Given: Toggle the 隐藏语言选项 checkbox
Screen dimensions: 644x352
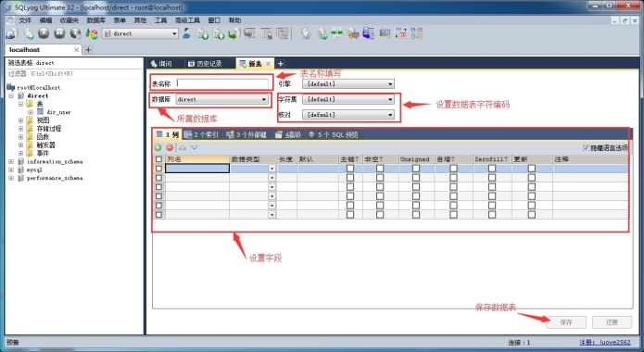Looking at the screenshot, I should click(x=587, y=148).
